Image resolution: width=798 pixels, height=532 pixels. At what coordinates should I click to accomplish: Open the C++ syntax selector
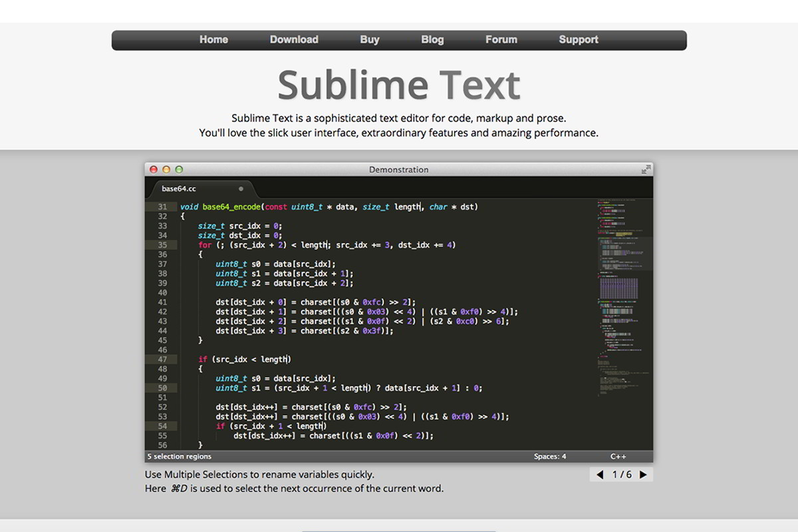[618, 456]
